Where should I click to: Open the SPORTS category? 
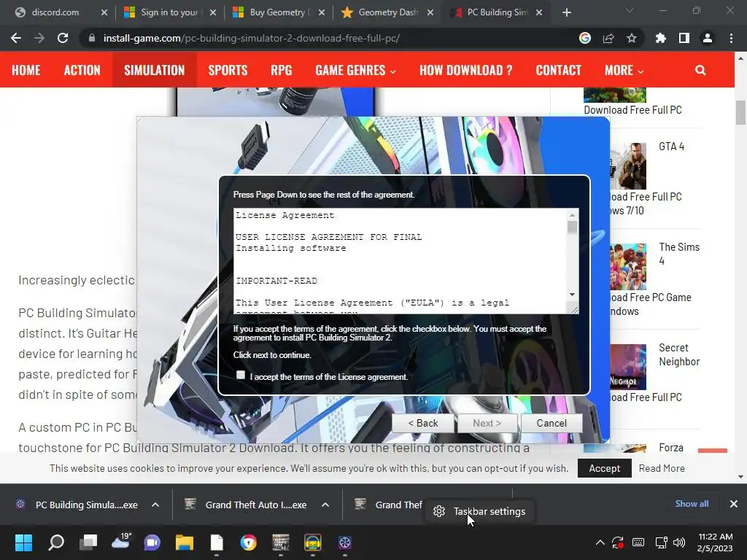pyautogui.click(x=228, y=70)
